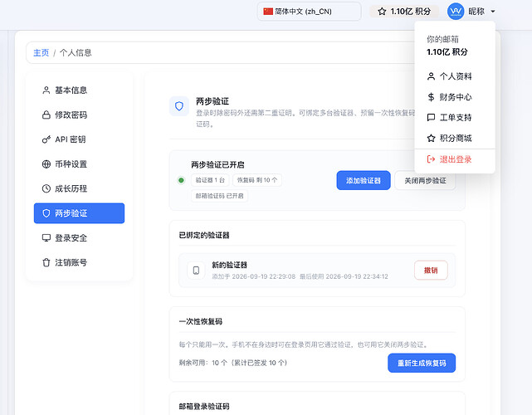Revoke 新的验证器 with the 撤销 button
This screenshot has height=415, width=532.
coord(431,271)
